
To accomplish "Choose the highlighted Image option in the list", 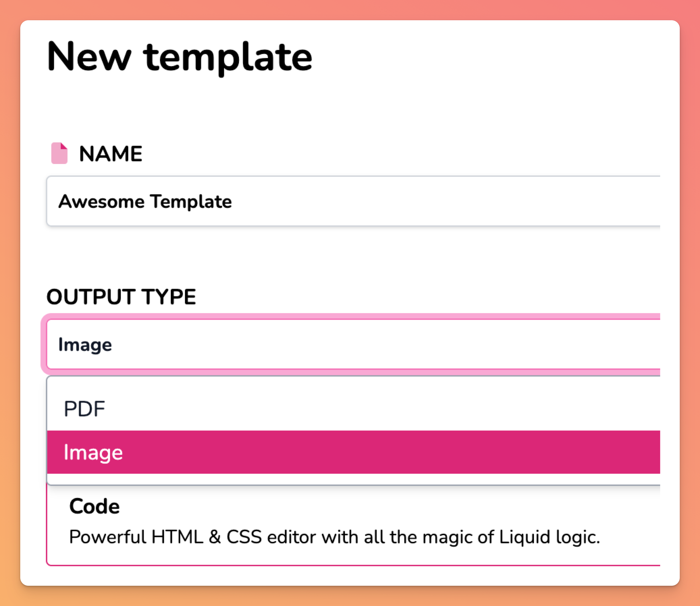I will tap(93, 452).
